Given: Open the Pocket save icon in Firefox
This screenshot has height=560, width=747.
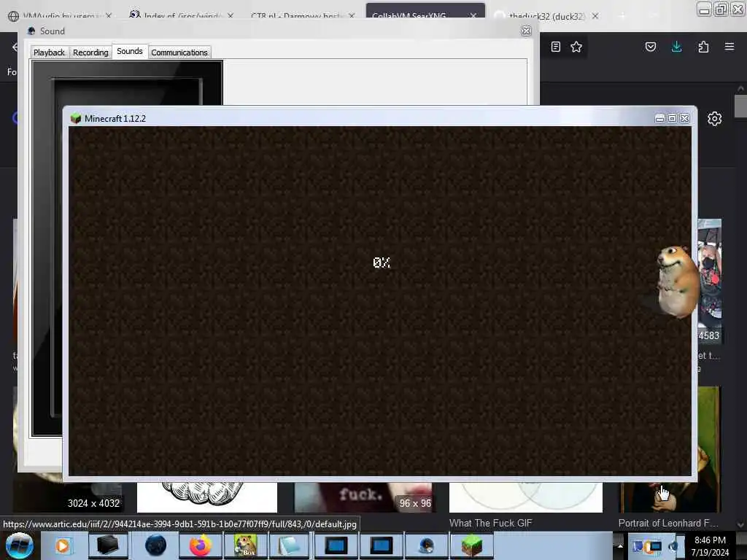Looking at the screenshot, I should coord(650,47).
